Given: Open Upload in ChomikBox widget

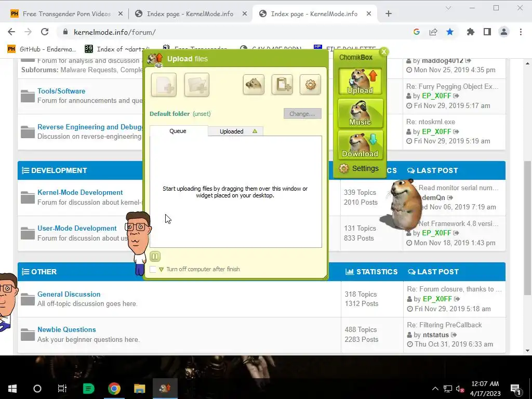Looking at the screenshot, I should pyautogui.click(x=360, y=82).
